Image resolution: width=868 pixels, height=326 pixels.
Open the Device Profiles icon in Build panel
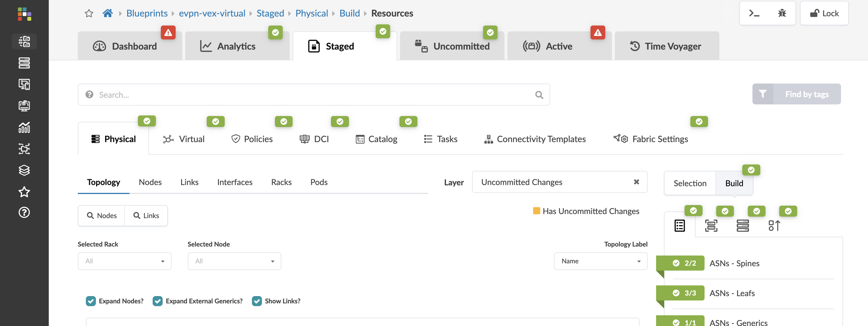pyautogui.click(x=711, y=226)
